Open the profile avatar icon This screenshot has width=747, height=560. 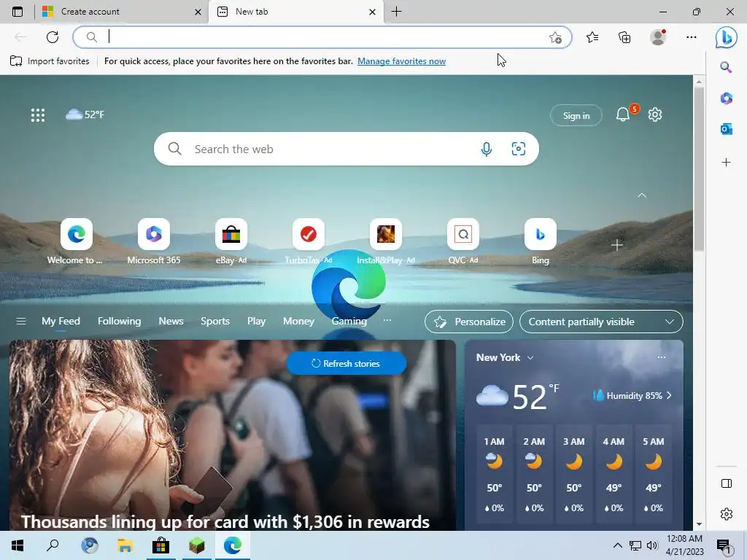(658, 37)
